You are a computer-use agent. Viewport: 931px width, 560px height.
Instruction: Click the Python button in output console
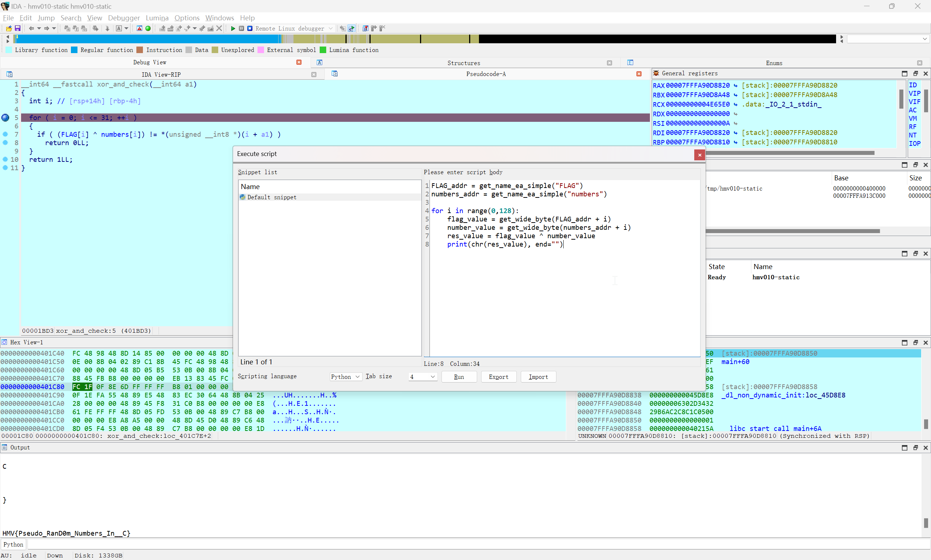pyautogui.click(x=13, y=544)
